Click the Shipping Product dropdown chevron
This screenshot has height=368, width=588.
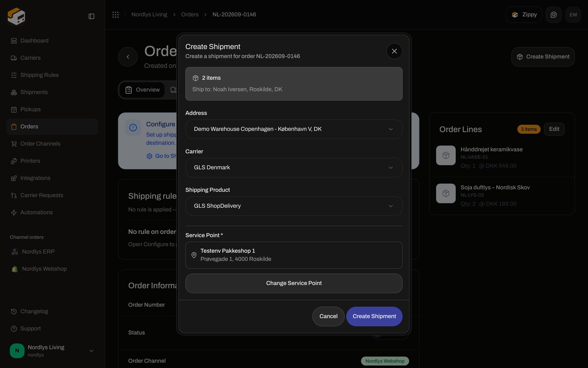click(x=390, y=206)
